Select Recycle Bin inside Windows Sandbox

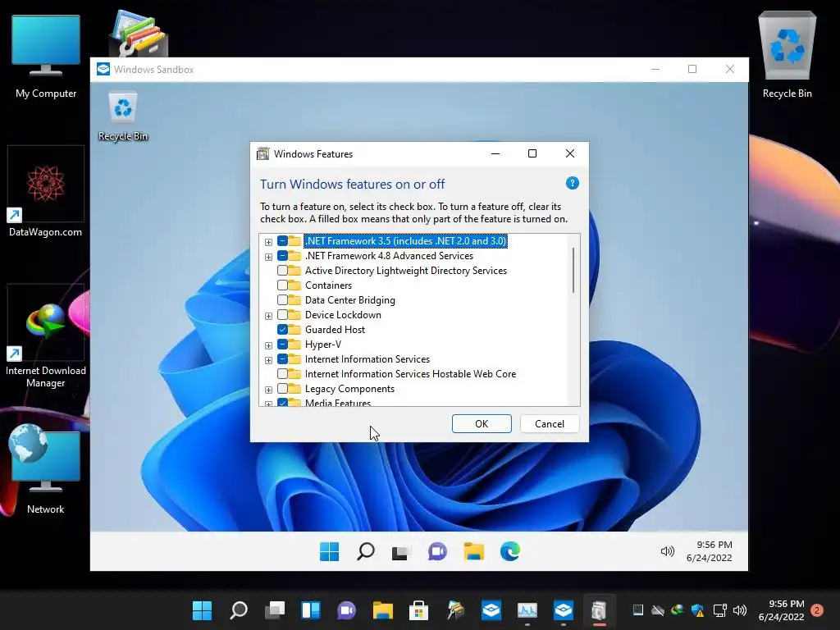coord(123,116)
